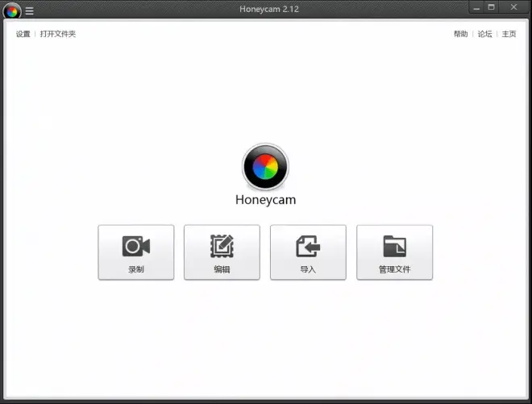Open 设置 settings
The image size is (532, 404).
(23, 34)
